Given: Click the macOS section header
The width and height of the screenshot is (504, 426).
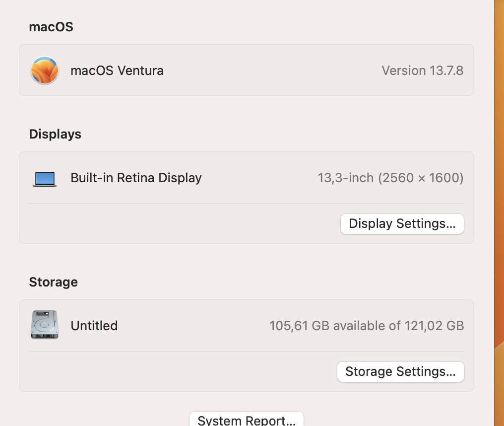Looking at the screenshot, I should [51, 27].
